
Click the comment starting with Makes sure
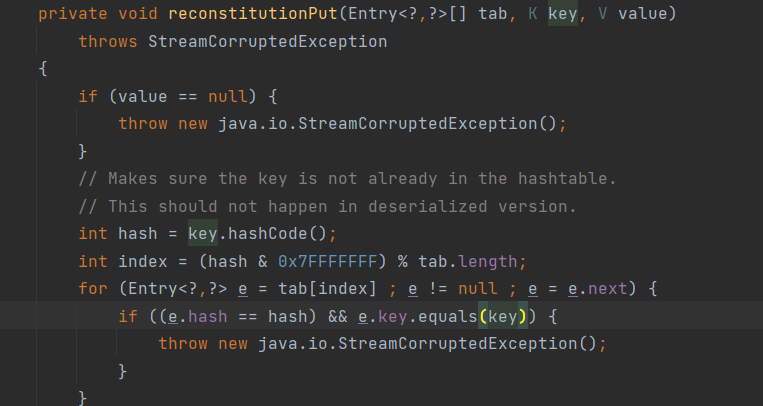pyautogui.click(x=347, y=179)
